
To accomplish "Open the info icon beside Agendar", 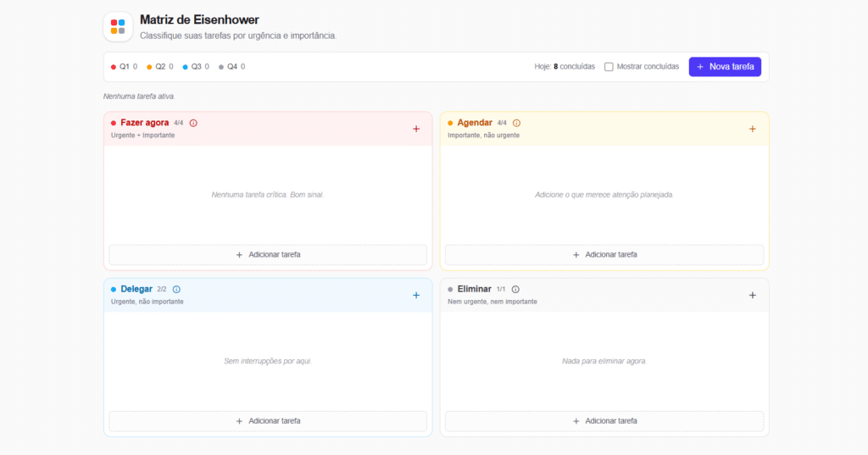I will [516, 123].
